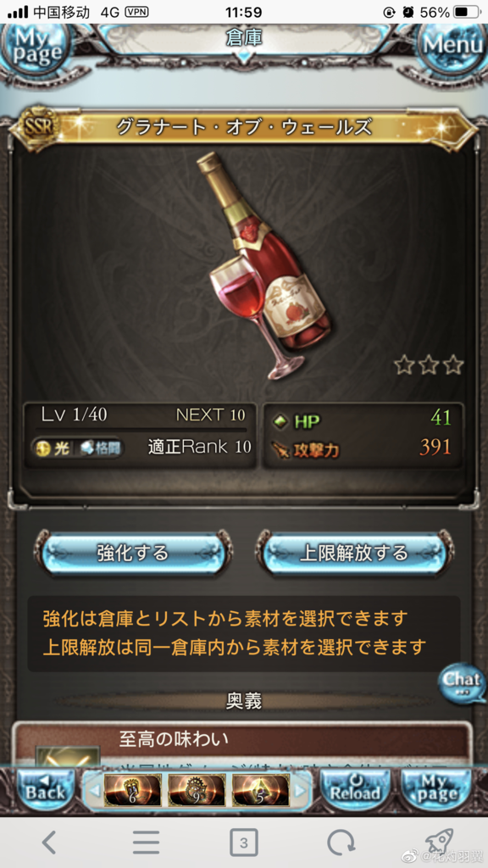This screenshot has height=868, width=488.
Task: Expand shortcut list with right arrow
Action: click(x=300, y=791)
